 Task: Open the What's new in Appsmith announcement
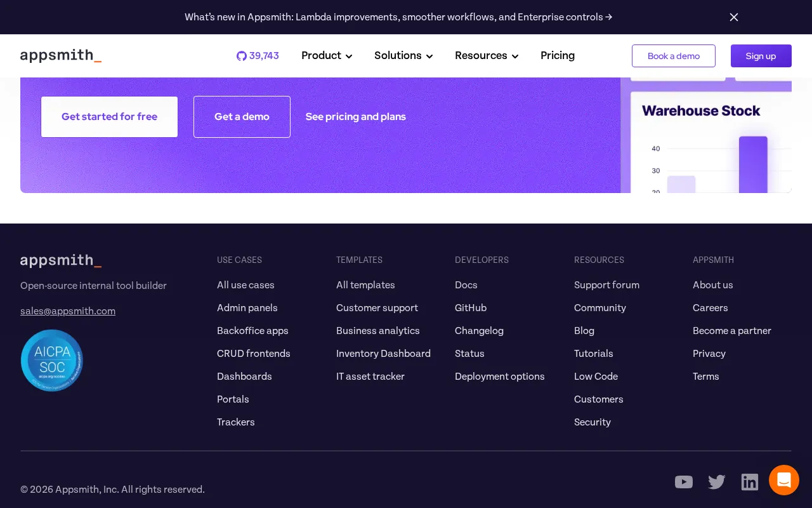[398, 17]
